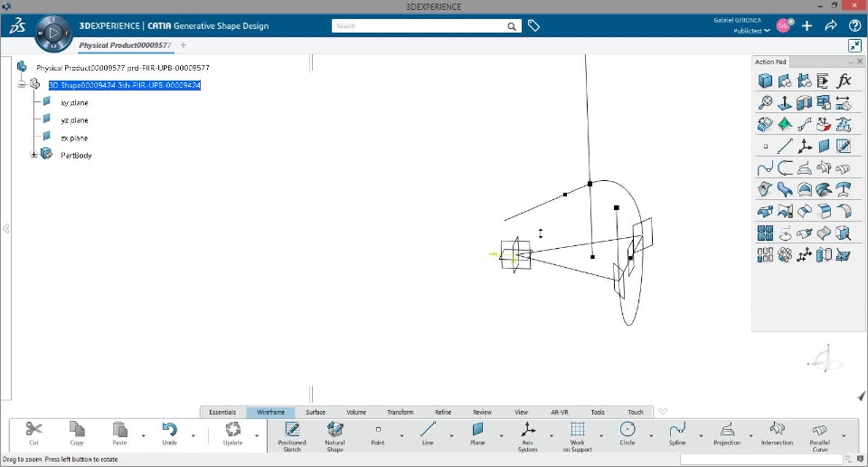Click the fx Formula icon in Action Pad

click(x=844, y=81)
